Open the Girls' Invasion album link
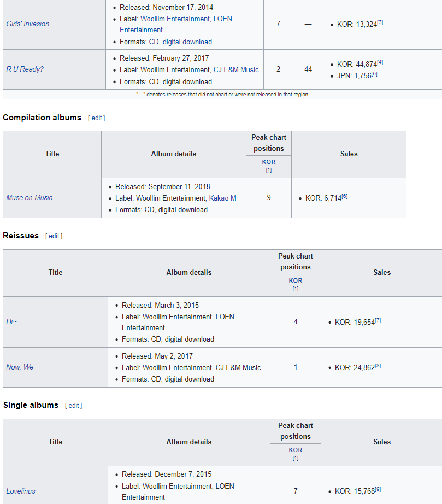 pos(28,24)
